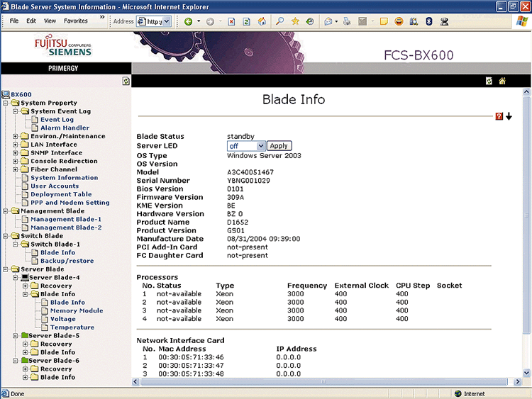Click the Print toolbar icon
The height and width of the screenshot is (399, 532).
click(347, 22)
